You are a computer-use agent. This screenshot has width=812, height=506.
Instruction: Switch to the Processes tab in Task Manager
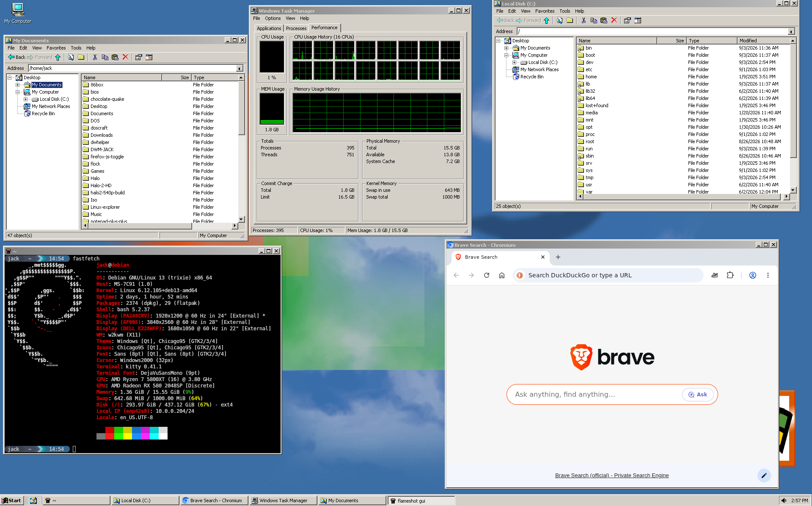click(296, 28)
